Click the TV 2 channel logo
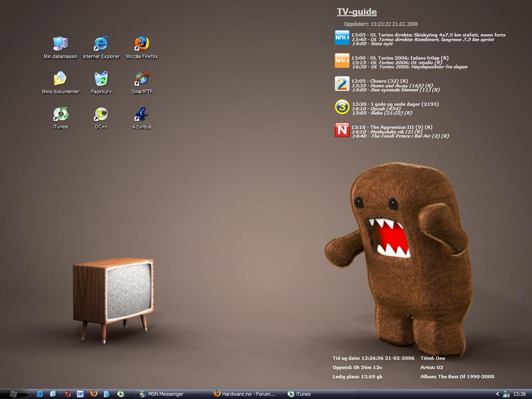 click(x=342, y=84)
